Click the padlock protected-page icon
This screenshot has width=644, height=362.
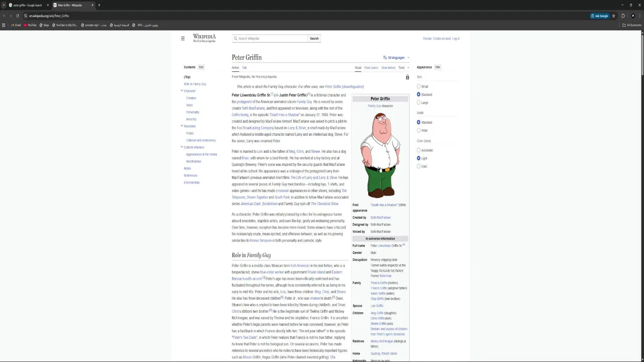click(408, 77)
